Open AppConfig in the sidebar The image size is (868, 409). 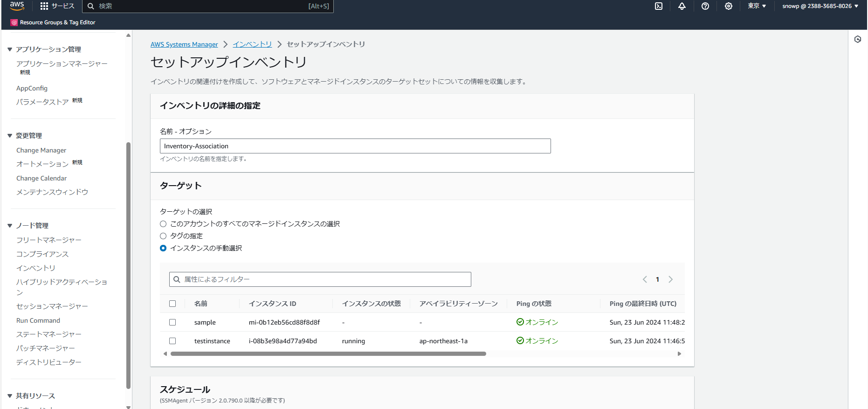32,88
